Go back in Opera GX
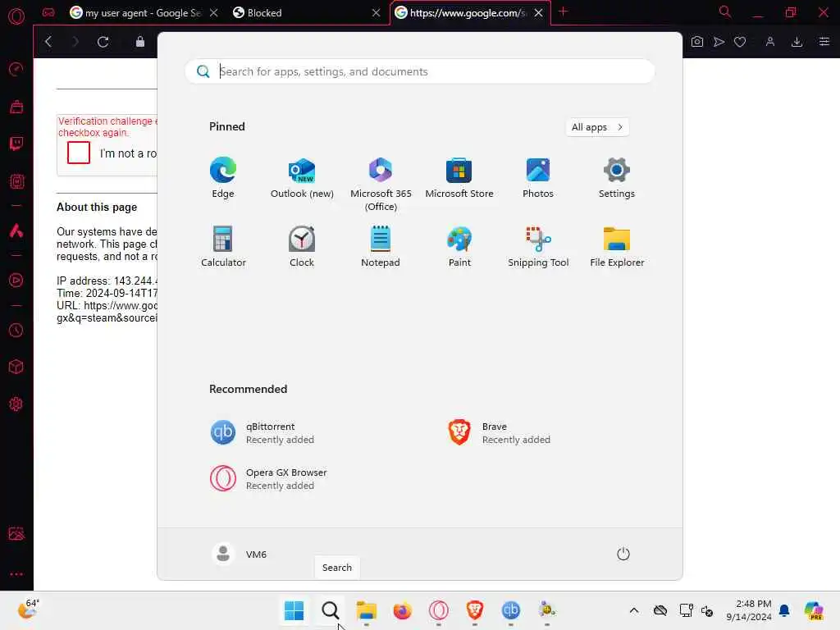 [48, 42]
